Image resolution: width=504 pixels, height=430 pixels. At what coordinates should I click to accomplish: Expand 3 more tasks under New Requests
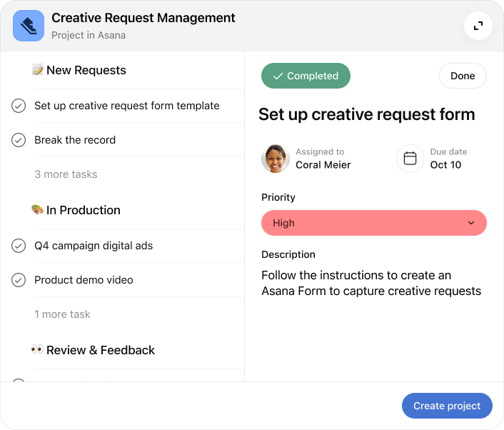(66, 174)
